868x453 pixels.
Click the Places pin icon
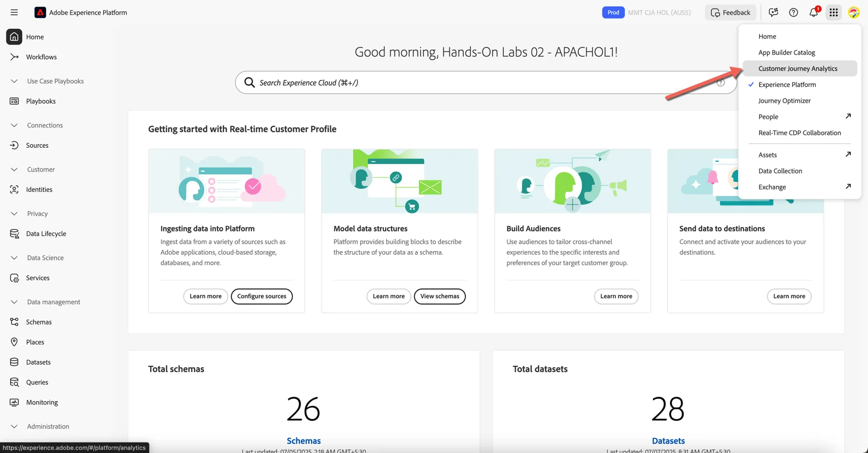14,342
